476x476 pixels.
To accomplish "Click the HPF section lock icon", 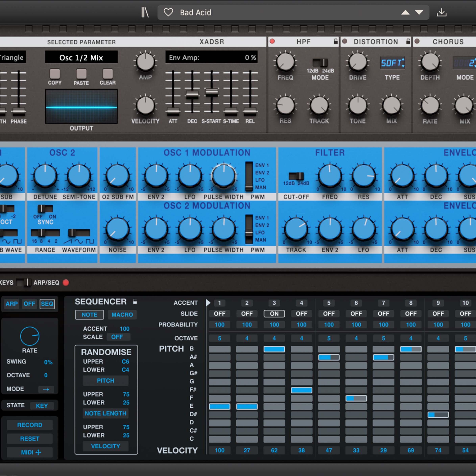I will pyautogui.click(x=336, y=41).
